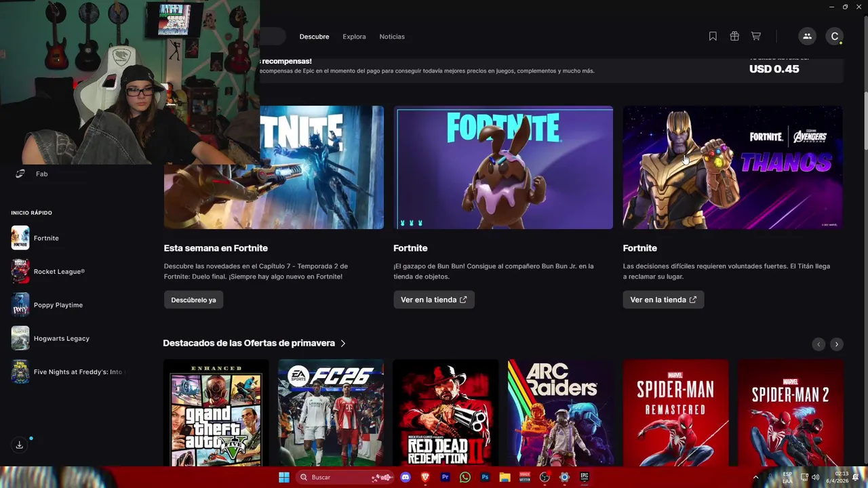Open the gift rewards icon
This screenshot has height=488, width=868.
click(x=734, y=37)
